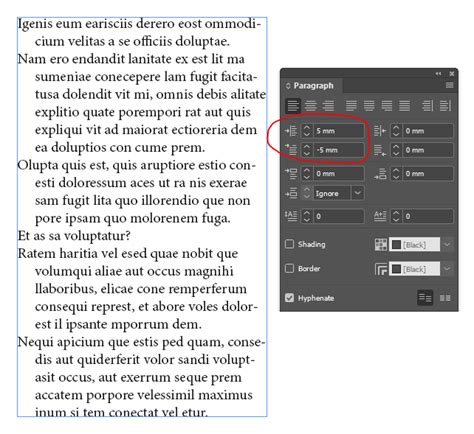Edit the First Line Indent field showing -5 mm
This screenshot has width=474, height=434.
(x=338, y=150)
